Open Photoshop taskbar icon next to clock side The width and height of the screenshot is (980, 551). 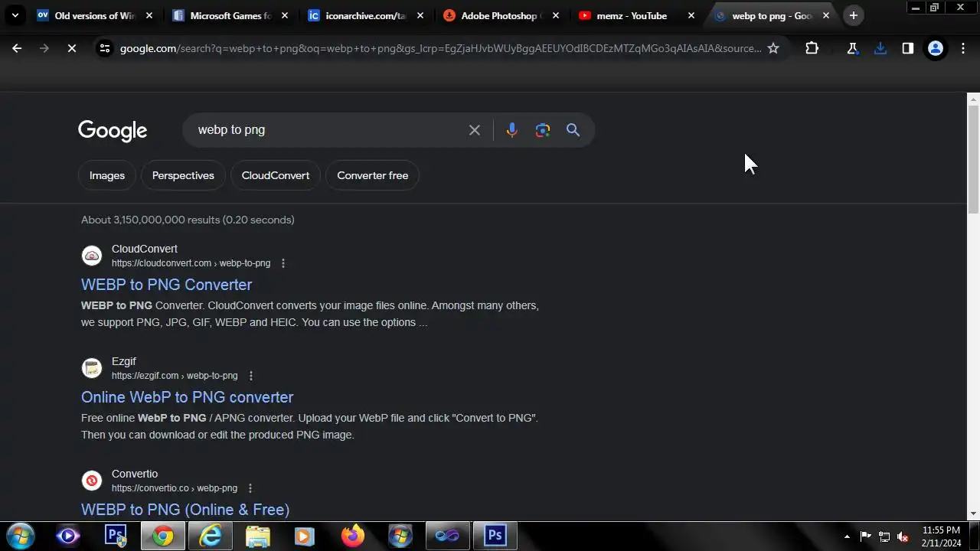pyautogui.click(x=495, y=536)
